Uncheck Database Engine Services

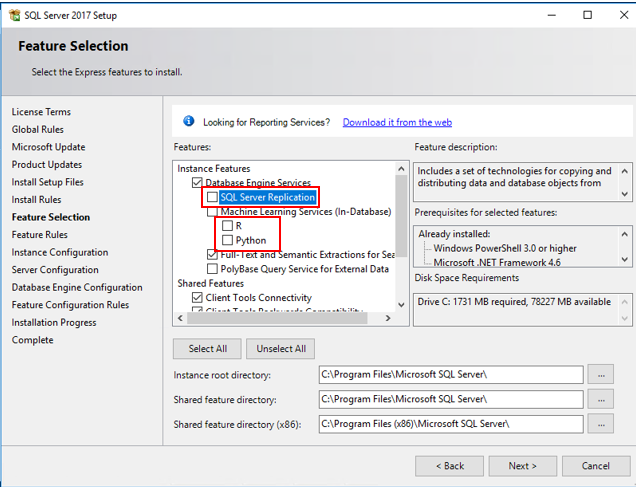(197, 183)
